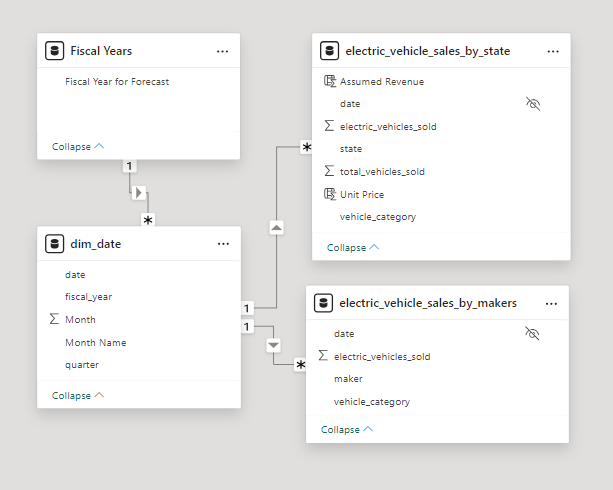Toggle hidden eye icon for sales_by_state date
This screenshot has width=613, height=490.
(x=533, y=103)
